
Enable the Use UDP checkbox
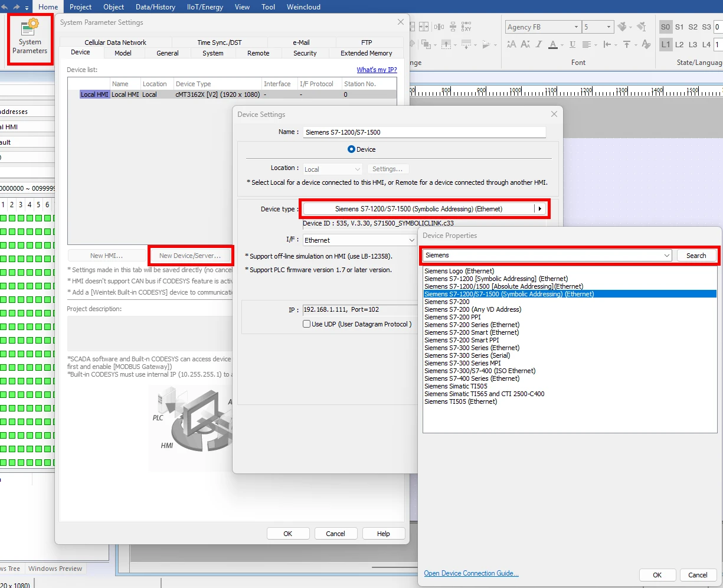click(306, 324)
